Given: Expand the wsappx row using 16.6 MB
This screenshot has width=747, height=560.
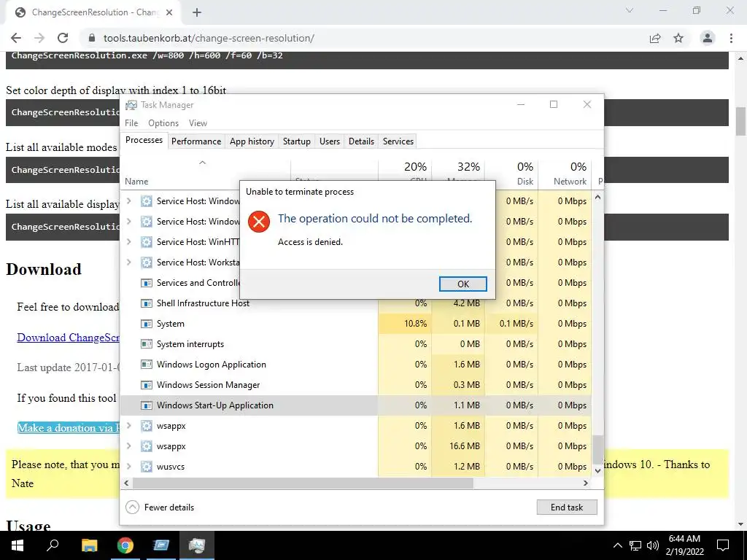Looking at the screenshot, I should [x=128, y=446].
